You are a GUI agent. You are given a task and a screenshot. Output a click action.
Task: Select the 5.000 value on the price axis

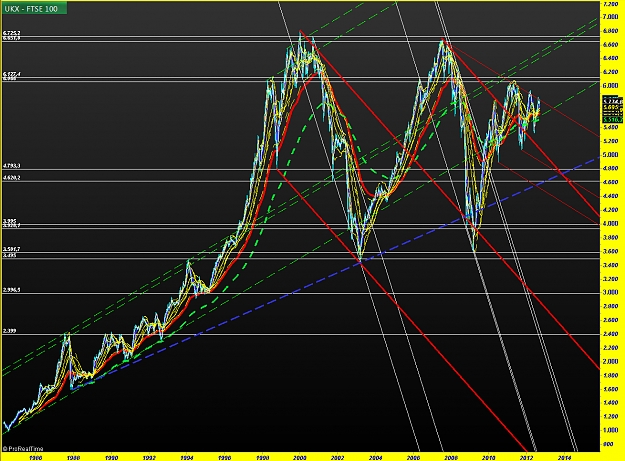click(x=611, y=155)
